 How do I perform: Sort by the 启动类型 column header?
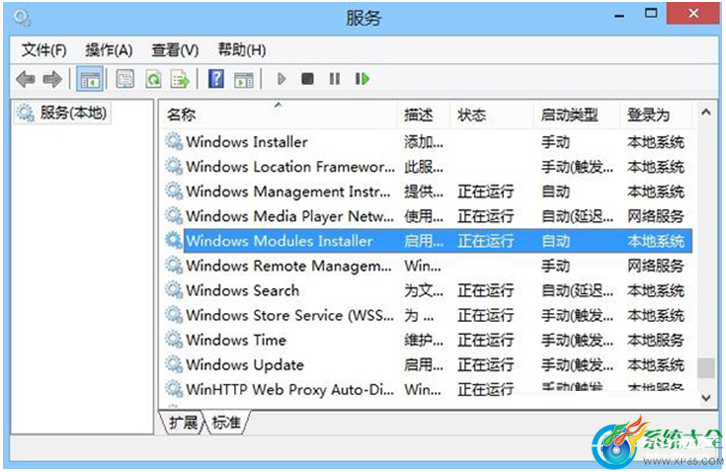[577, 114]
